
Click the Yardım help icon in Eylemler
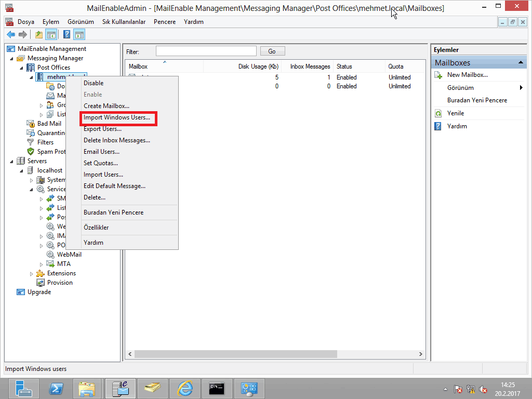click(x=438, y=126)
